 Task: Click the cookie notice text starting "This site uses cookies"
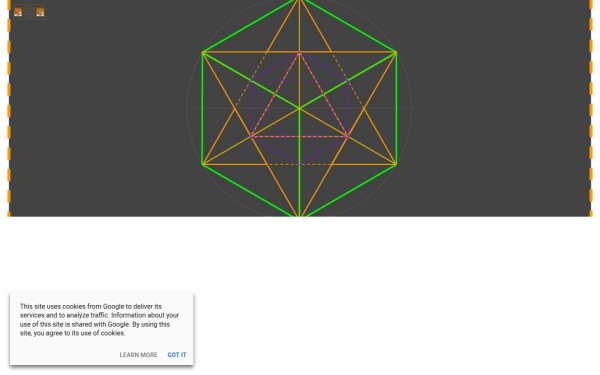tap(99, 320)
